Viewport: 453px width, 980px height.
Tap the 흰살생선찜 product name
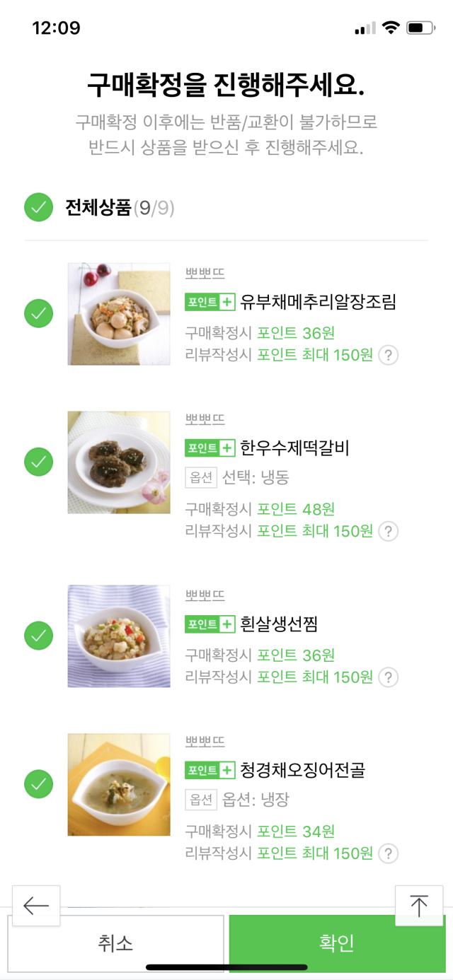[279, 624]
